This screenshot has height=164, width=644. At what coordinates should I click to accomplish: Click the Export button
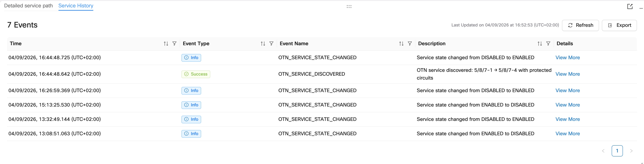(619, 25)
